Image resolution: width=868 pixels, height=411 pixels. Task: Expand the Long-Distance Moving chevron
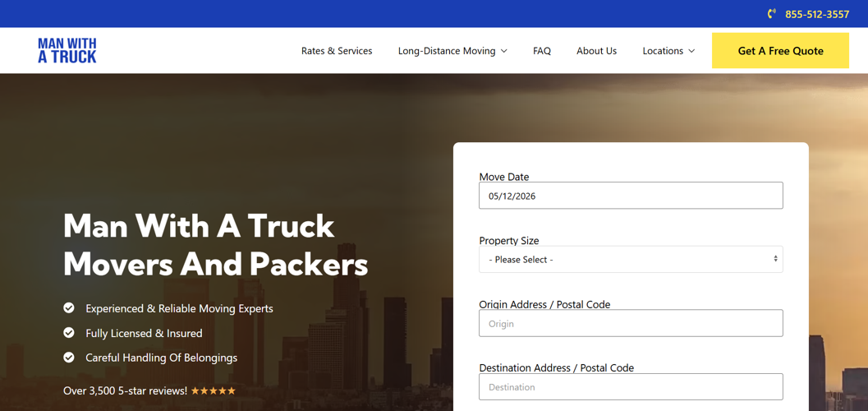503,51
